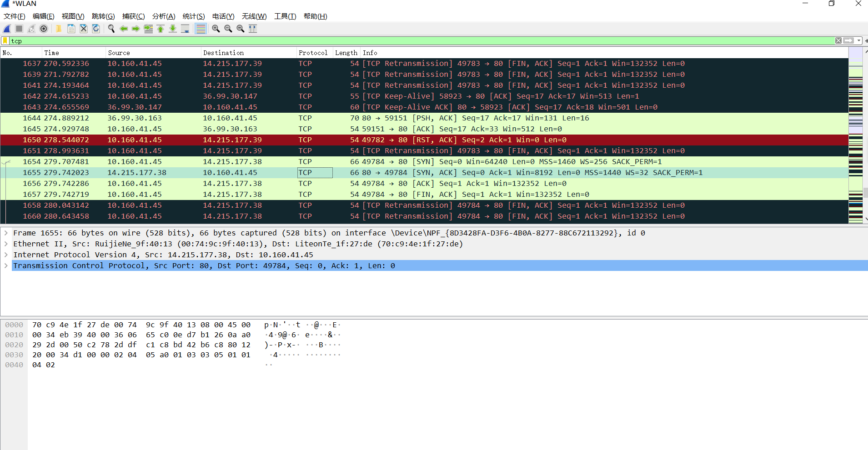Open capture options gear icon

(44, 29)
